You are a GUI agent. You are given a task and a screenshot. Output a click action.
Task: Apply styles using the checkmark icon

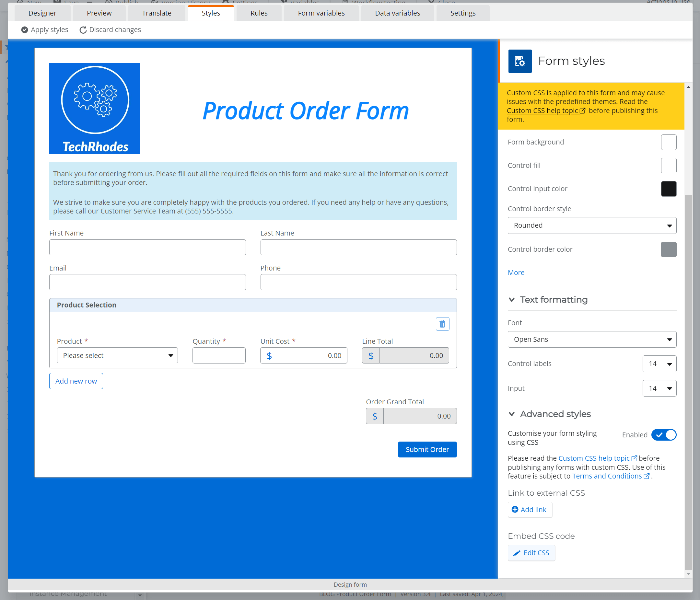click(24, 30)
